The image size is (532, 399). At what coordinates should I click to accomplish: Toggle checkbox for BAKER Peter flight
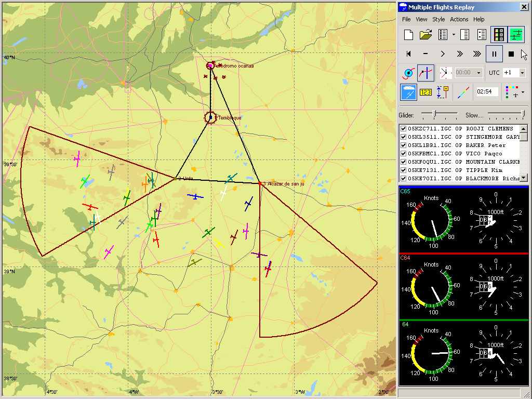403,145
